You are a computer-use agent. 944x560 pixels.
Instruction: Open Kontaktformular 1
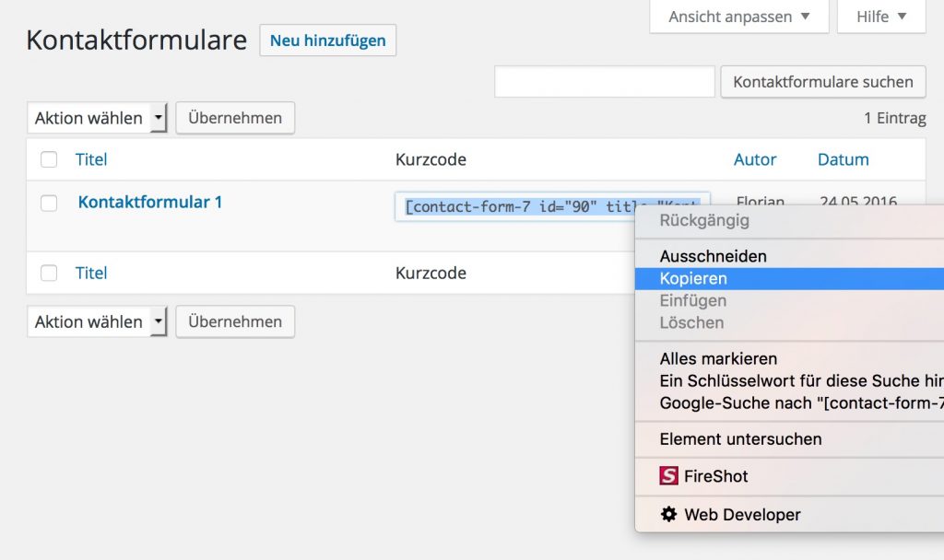pyautogui.click(x=149, y=202)
